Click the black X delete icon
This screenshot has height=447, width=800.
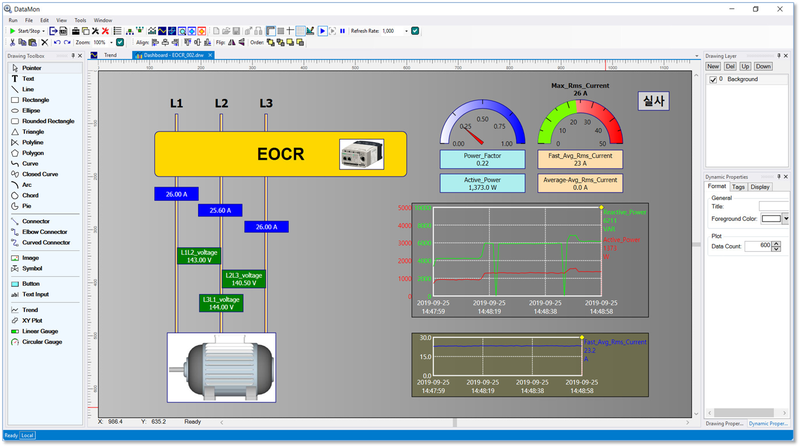click(44, 42)
